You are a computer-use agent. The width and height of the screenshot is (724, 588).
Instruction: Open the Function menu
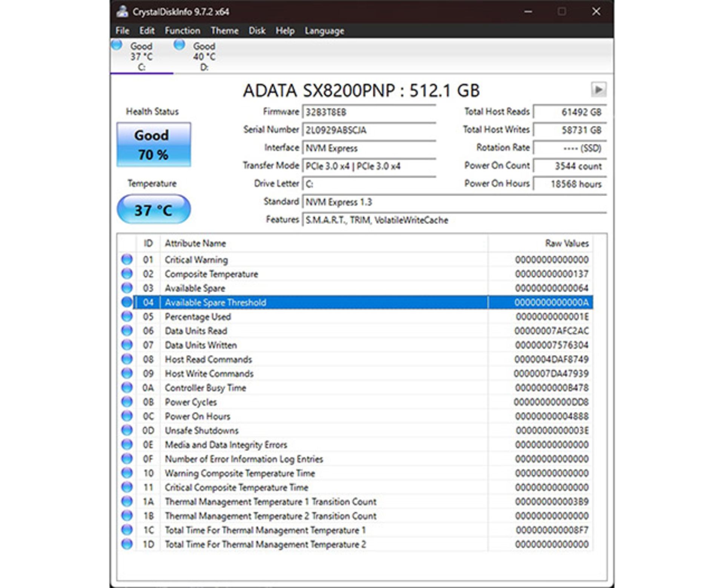click(182, 31)
